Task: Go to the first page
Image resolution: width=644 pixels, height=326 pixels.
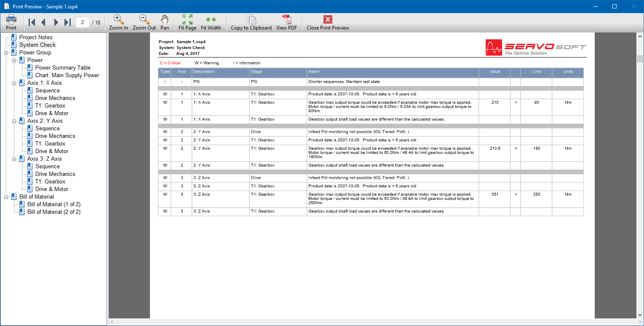Action: (x=32, y=22)
